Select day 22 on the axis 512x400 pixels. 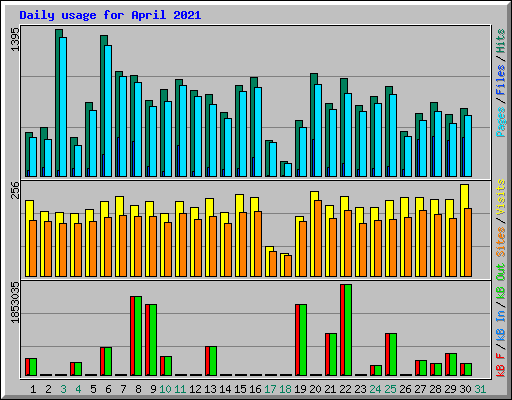pyautogui.click(x=345, y=389)
